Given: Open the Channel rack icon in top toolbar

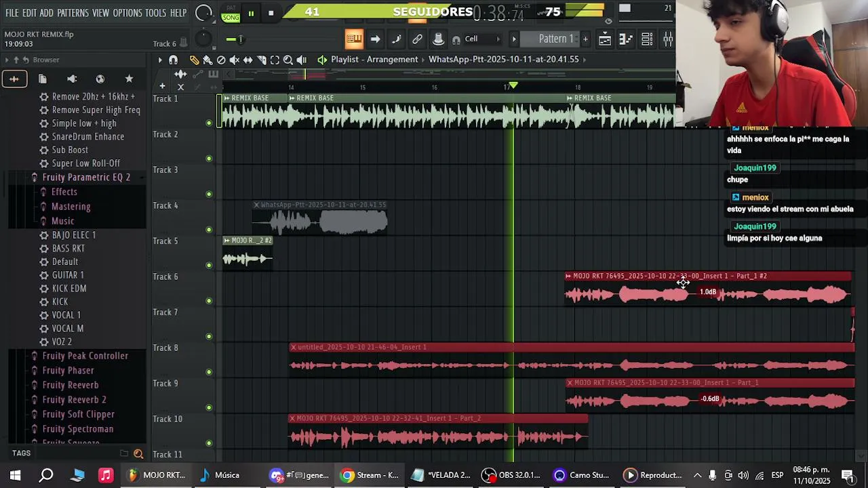Looking at the screenshot, I should pyautogui.click(x=647, y=39).
